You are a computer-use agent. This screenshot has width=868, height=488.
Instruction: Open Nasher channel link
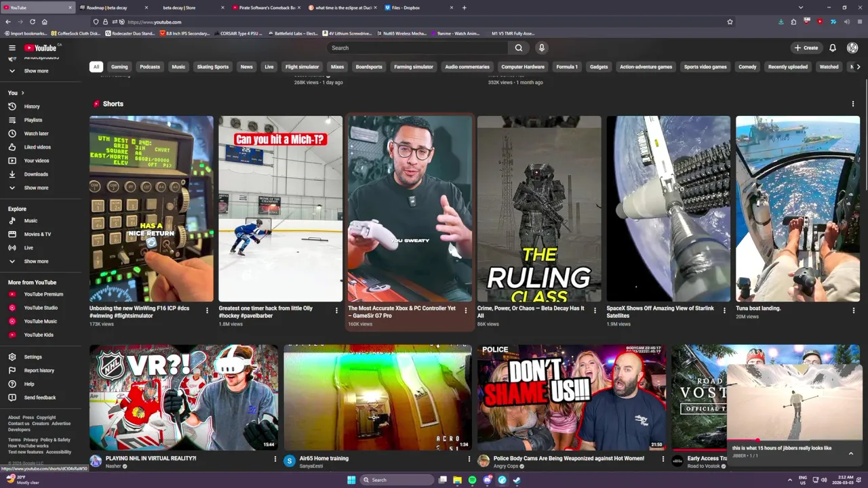tap(113, 466)
